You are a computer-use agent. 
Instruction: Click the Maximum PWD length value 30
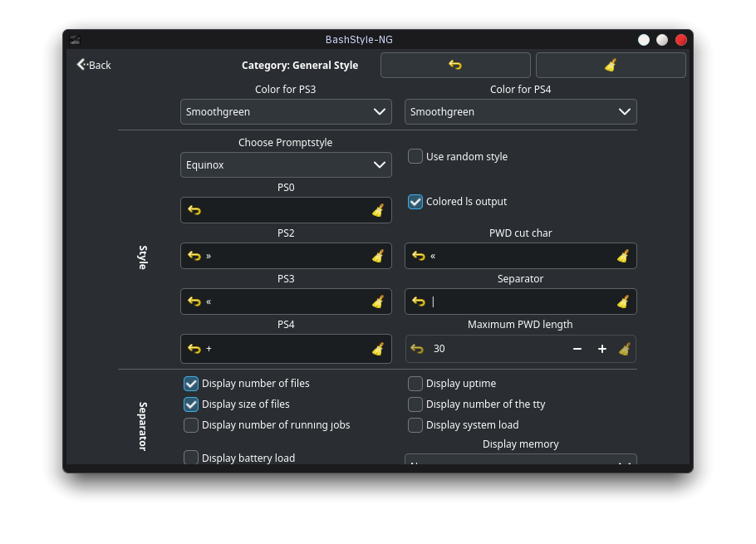tap(439, 349)
